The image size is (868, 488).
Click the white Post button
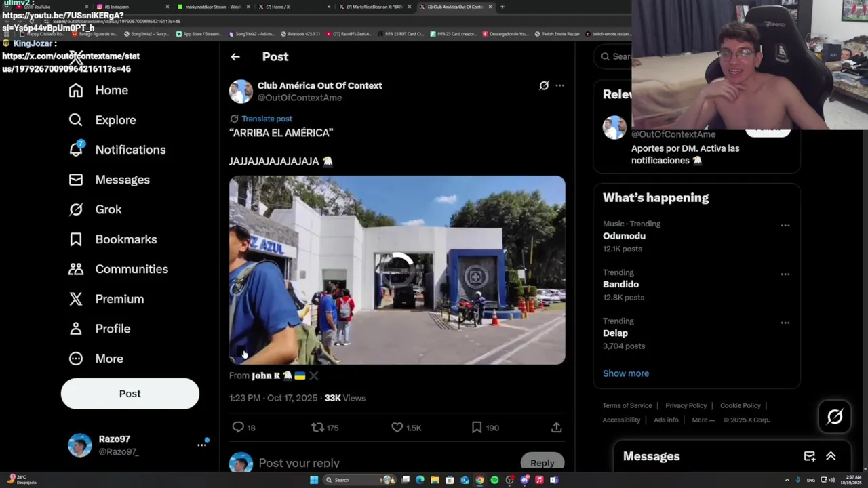click(130, 394)
